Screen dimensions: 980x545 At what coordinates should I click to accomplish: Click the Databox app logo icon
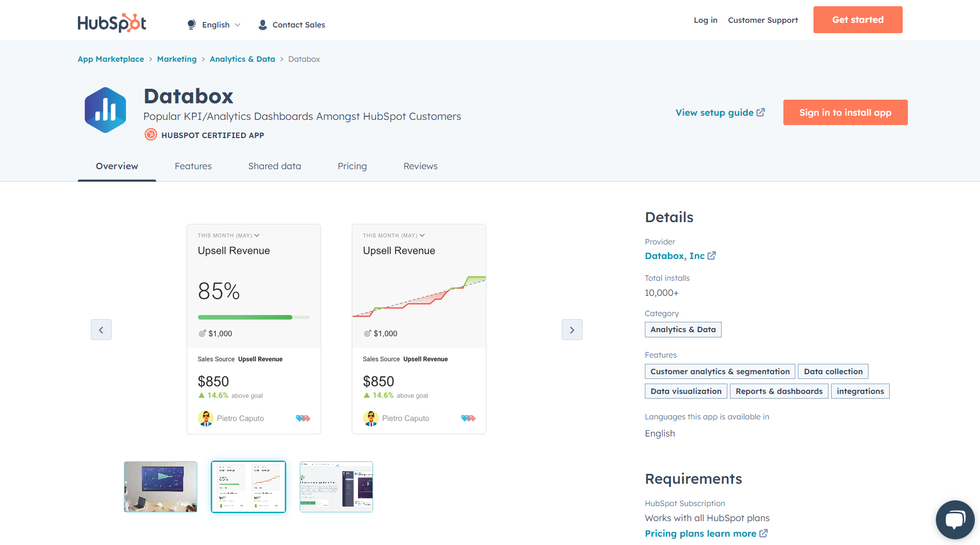(105, 110)
